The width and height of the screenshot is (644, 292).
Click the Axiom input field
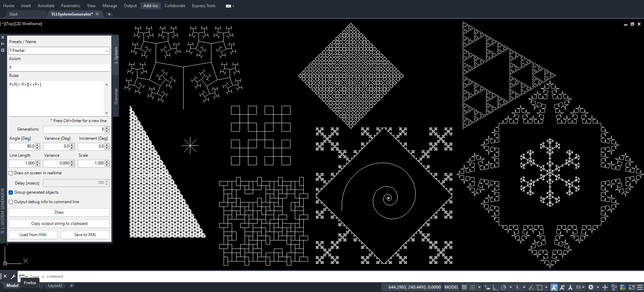[x=59, y=67]
